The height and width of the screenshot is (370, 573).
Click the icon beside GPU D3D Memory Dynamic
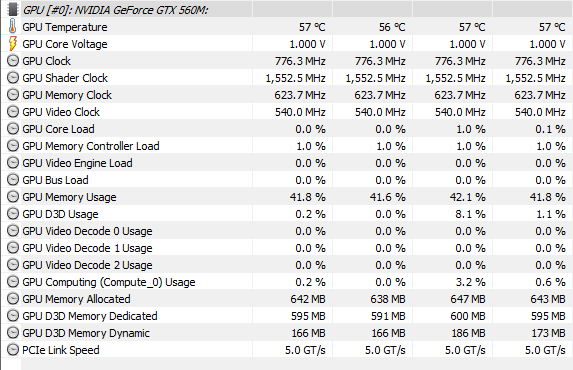[13, 333]
